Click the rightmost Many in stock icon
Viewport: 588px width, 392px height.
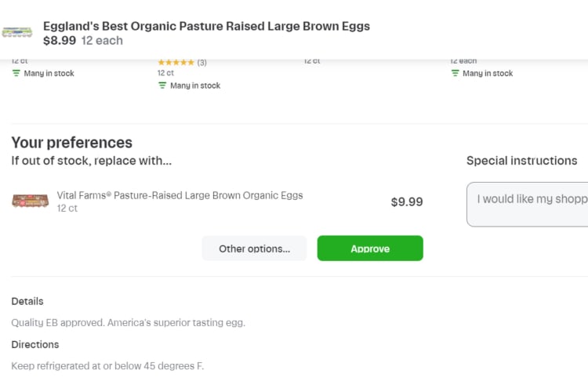pos(455,73)
